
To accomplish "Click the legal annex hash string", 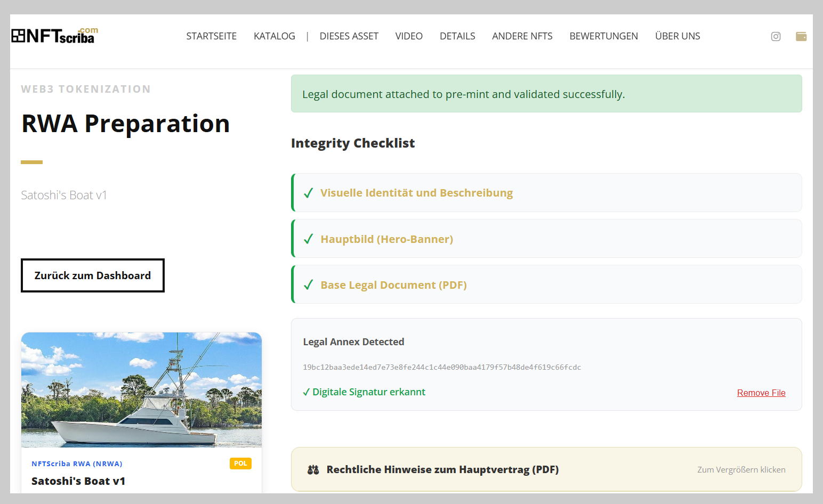I will tap(442, 367).
